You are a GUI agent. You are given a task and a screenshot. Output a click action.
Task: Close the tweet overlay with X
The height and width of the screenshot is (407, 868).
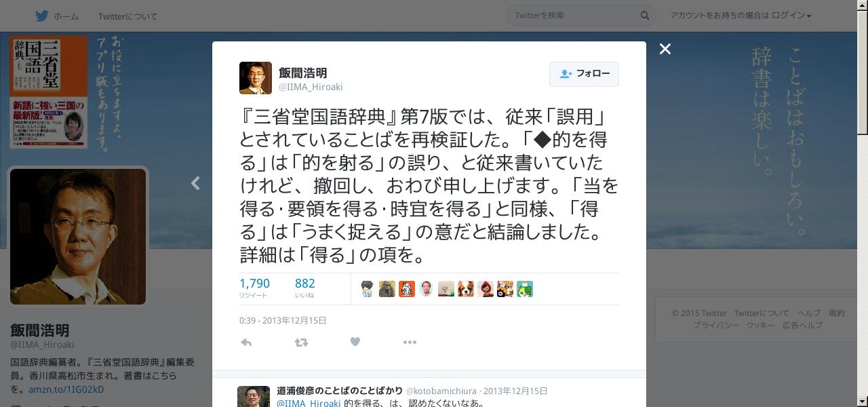[x=665, y=49]
